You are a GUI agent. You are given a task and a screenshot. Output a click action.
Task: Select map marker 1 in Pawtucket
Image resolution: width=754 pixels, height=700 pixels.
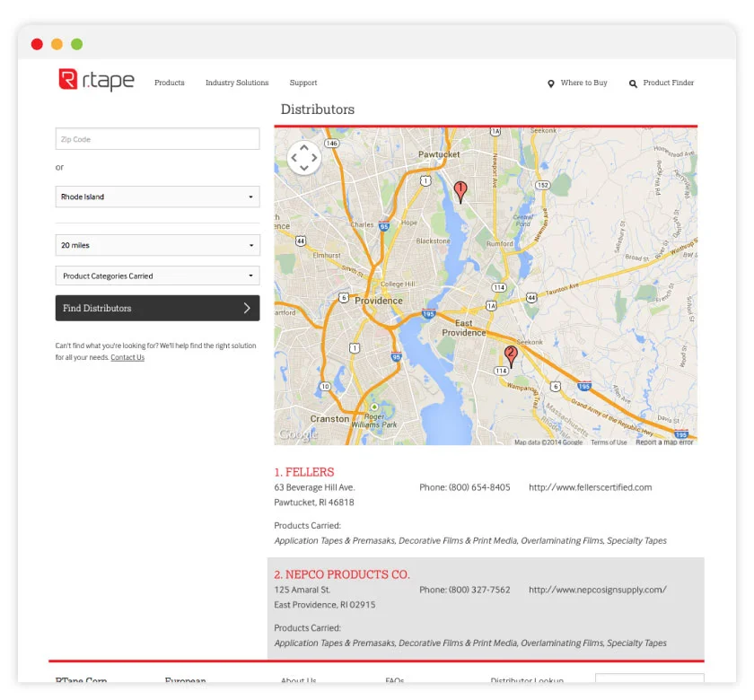coord(460,192)
